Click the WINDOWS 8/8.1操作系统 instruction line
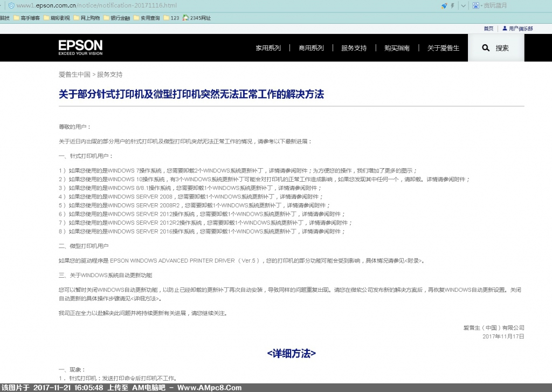This screenshot has height=392, width=552. pos(190,188)
